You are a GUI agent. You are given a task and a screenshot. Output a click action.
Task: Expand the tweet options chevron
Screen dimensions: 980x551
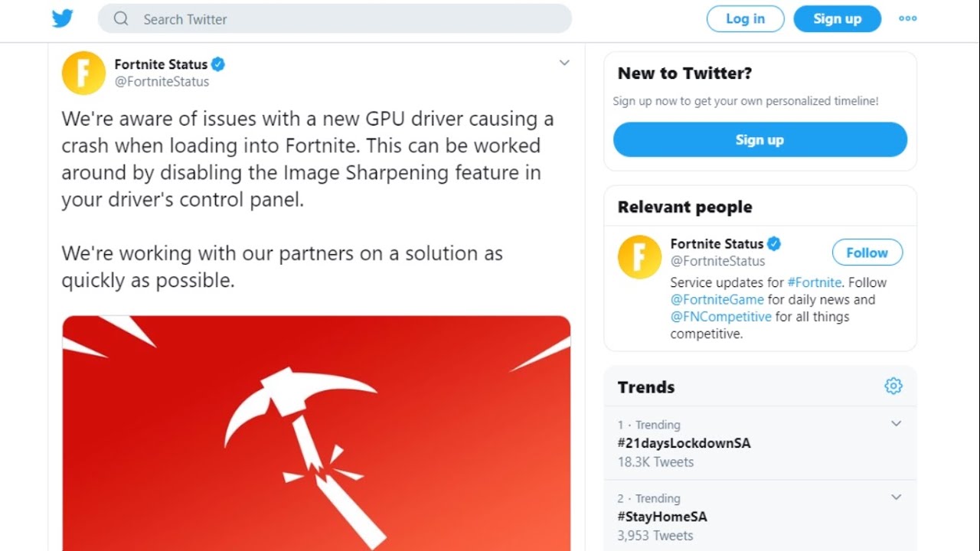[564, 63]
